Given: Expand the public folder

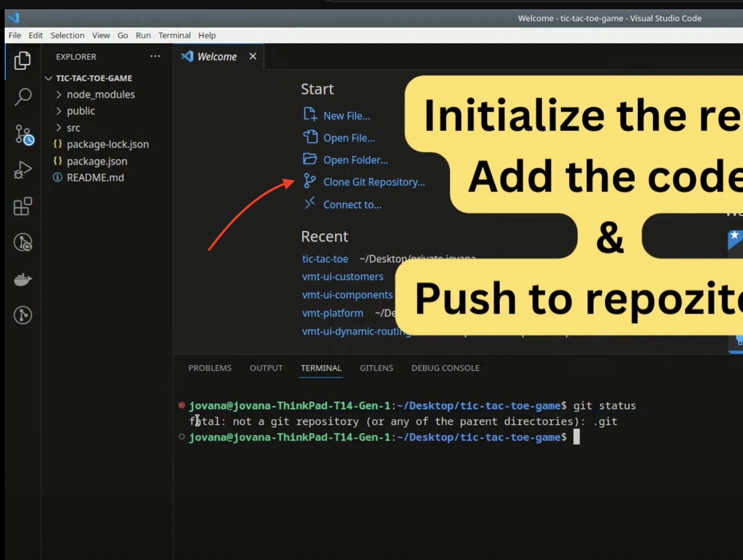Looking at the screenshot, I should [x=81, y=111].
